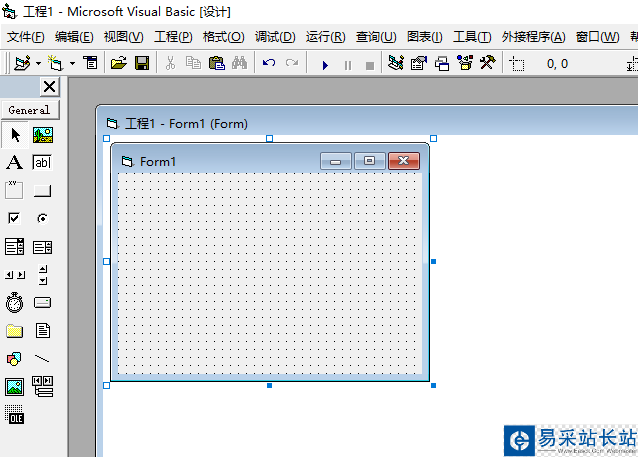
Task: Click the bottom-middle sizing handle of Form1
Action: coord(269,385)
